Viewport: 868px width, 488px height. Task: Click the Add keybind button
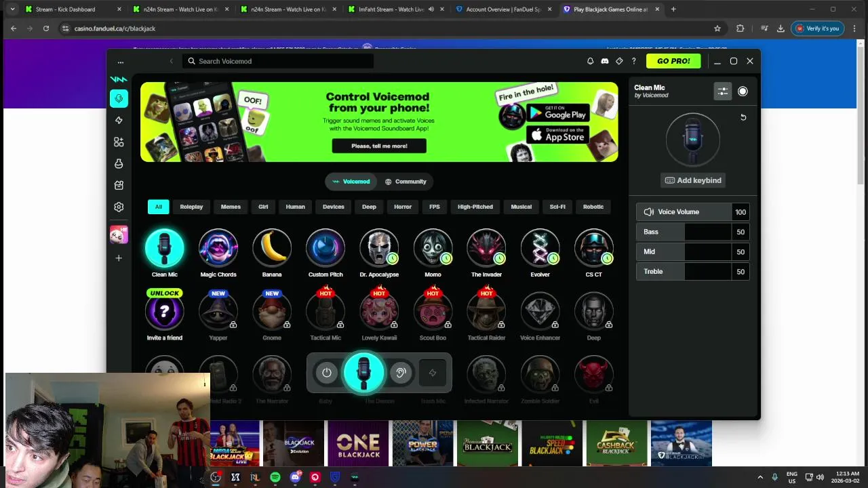693,180
